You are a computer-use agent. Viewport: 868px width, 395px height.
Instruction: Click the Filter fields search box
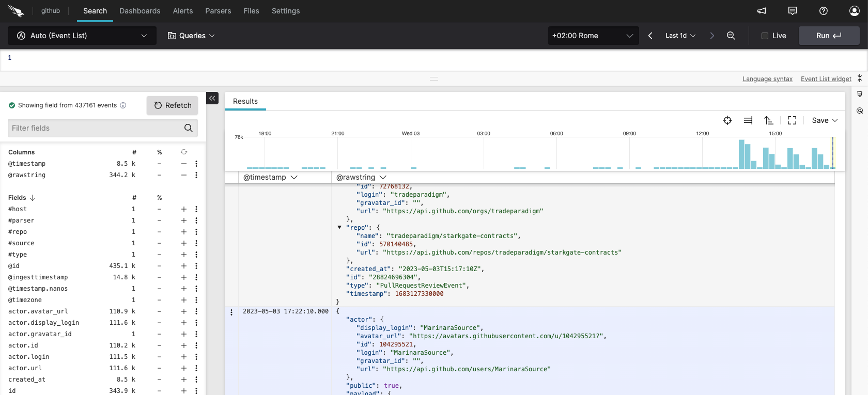tap(96, 128)
